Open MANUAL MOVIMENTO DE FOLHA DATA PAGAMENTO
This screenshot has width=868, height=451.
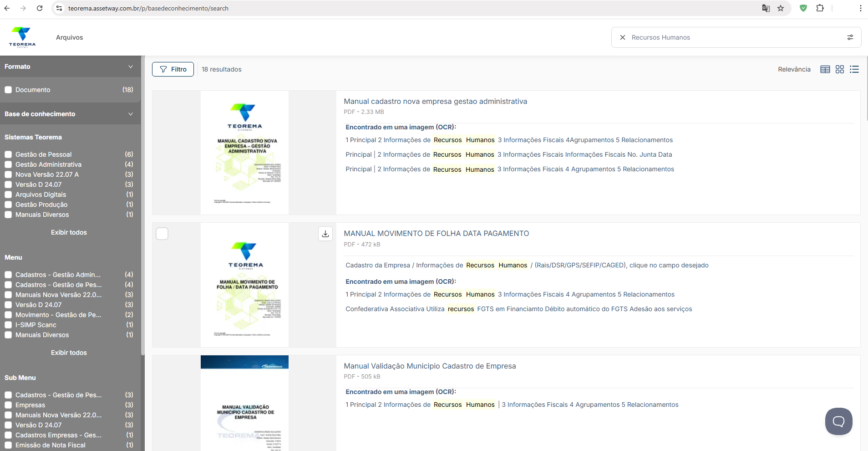point(436,233)
